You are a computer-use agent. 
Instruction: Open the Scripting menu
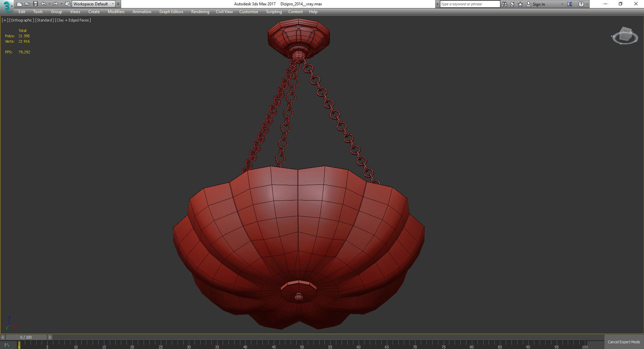274,12
